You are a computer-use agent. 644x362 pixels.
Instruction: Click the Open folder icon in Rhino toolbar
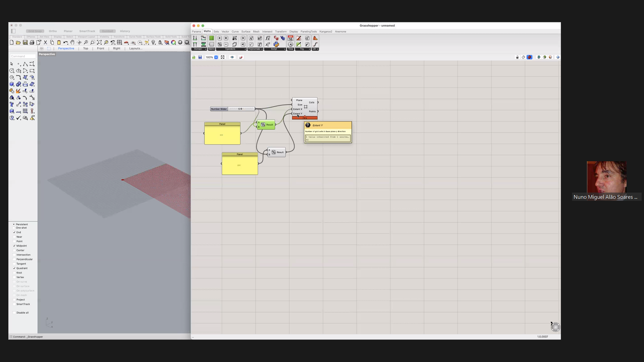pyautogui.click(x=18, y=43)
